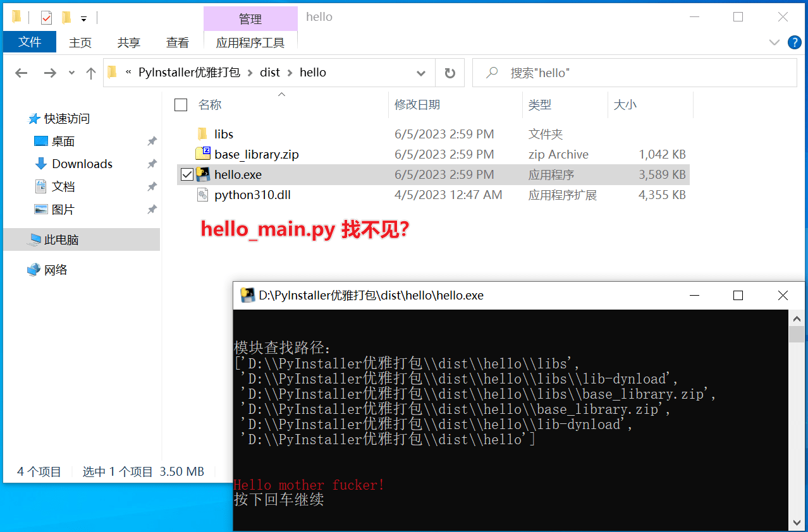This screenshot has width=808, height=532.
Task: Open the recent locations dropdown arrow
Action: tap(71, 73)
